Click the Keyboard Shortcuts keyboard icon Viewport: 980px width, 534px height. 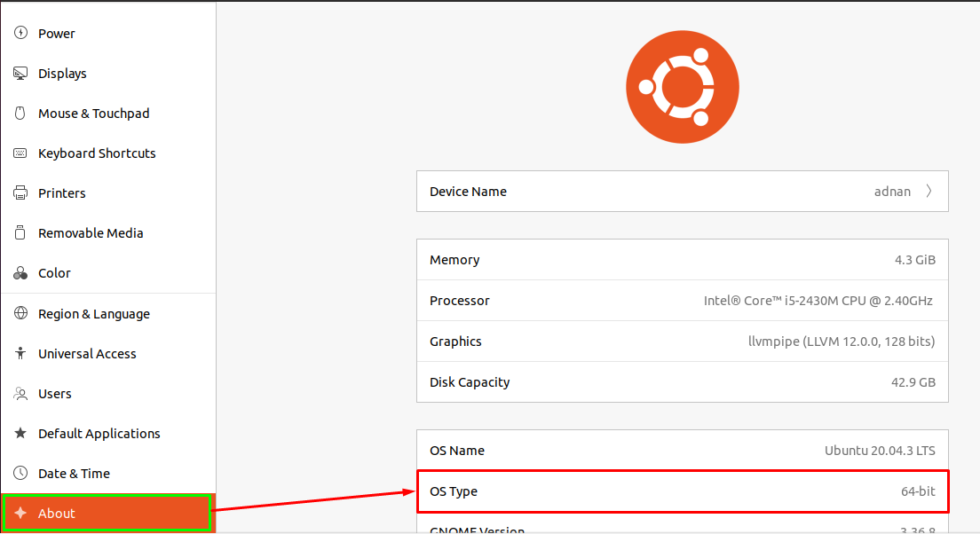(x=20, y=153)
